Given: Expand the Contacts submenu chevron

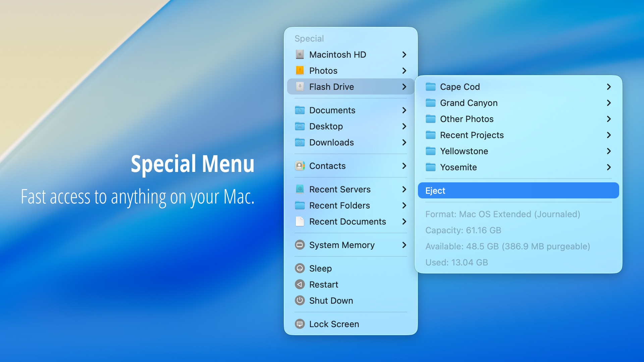Looking at the screenshot, I should point(404,166).
